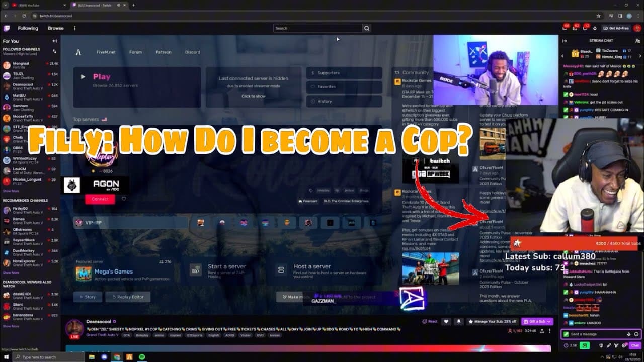Claim the green channel points bonus
This screenshot has width=644, height=362.
click(x=584, y=345)
